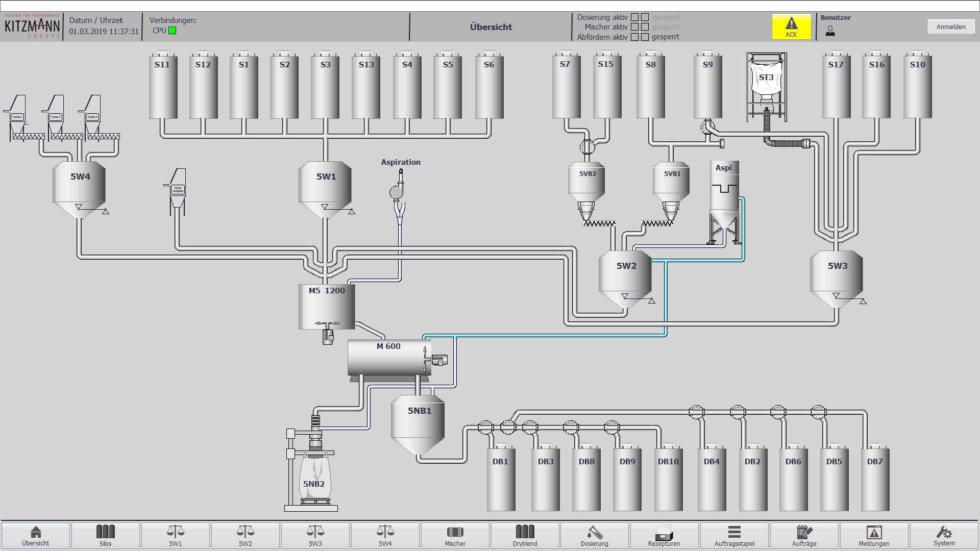Click the M5 1200 mixer

pos(327,307)
